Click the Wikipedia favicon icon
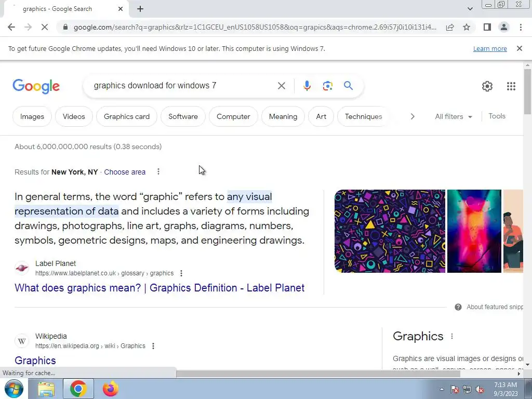 (x=22, y=341)
